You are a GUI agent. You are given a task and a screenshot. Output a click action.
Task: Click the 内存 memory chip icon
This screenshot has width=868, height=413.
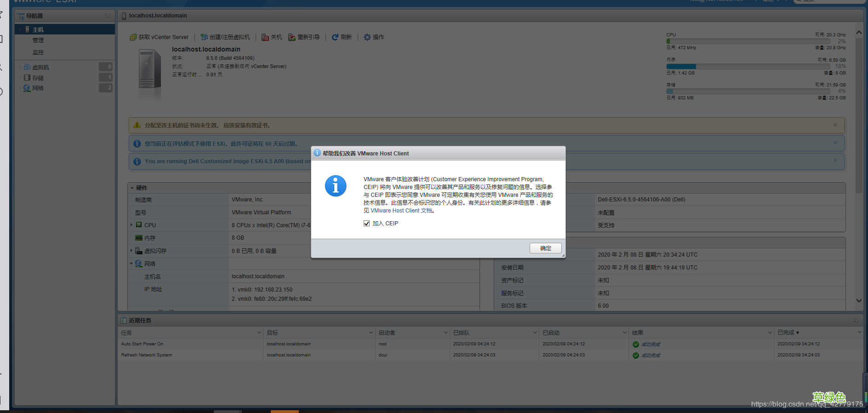[x=139, y=238]
